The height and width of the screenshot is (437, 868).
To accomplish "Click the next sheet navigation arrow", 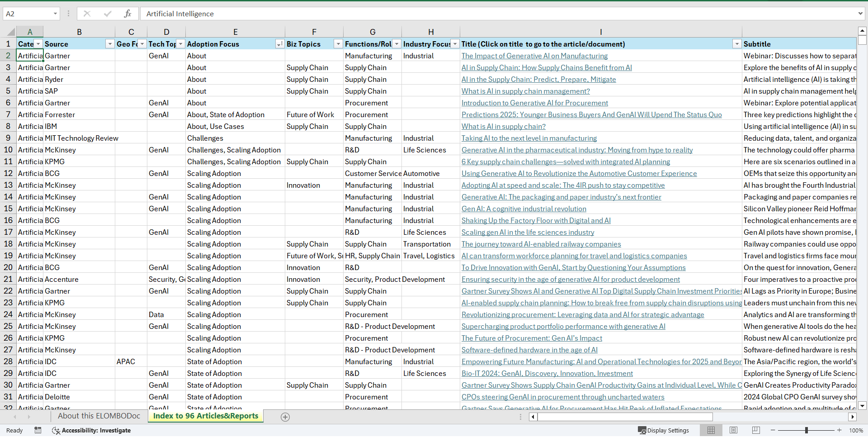I will (x=29, y=417).
